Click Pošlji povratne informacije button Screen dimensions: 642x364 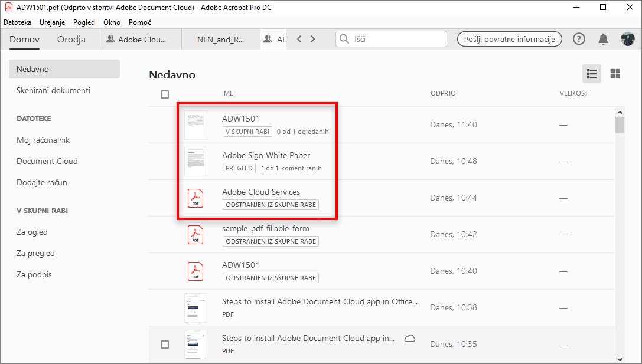[509, 40]
